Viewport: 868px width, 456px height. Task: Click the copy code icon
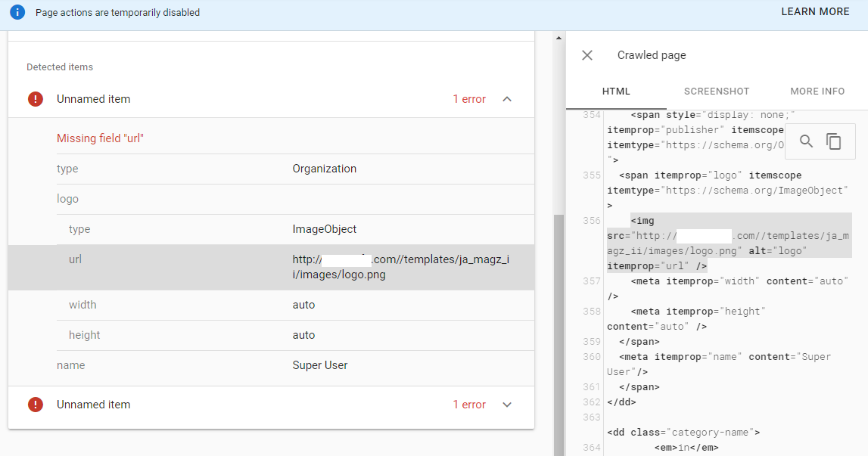(833, 141)
